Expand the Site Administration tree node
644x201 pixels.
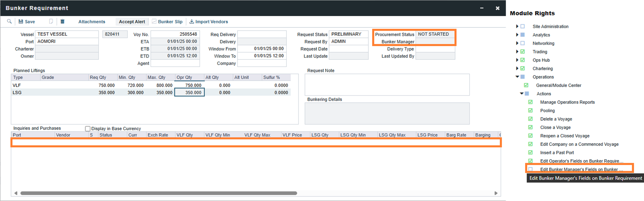(517, 26)
